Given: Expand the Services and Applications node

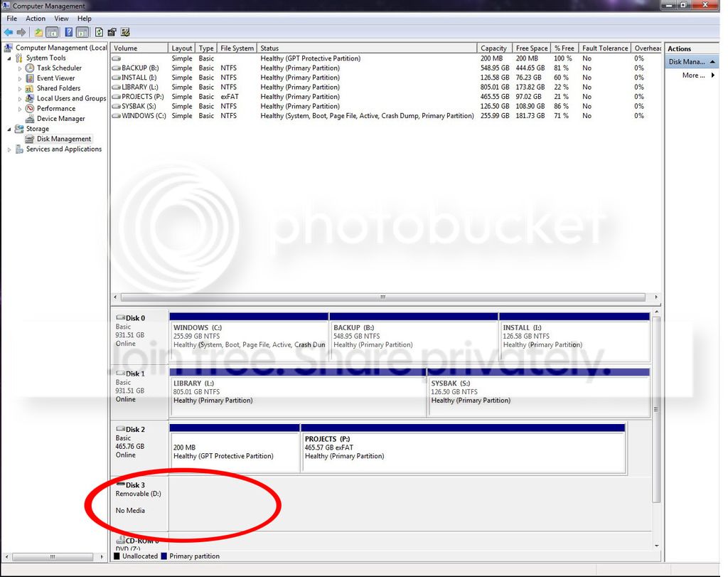Looking at the screenshot, I should [x=9, y=149].
